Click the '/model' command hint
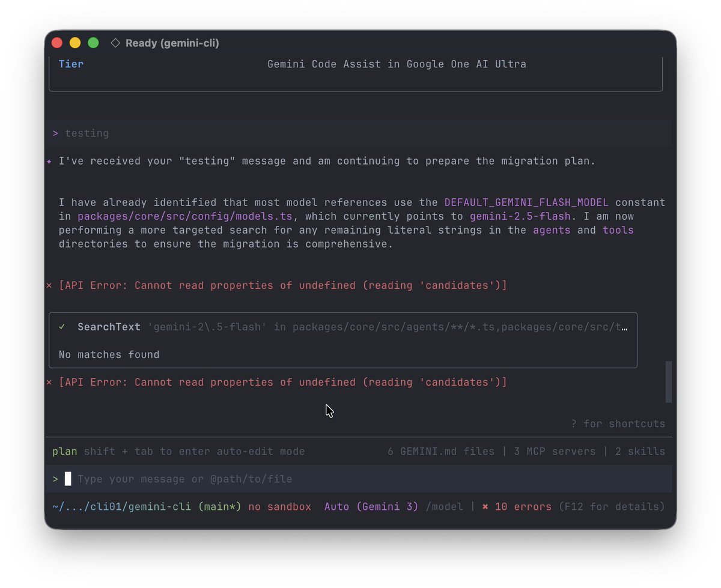 [x=444, y=507]
